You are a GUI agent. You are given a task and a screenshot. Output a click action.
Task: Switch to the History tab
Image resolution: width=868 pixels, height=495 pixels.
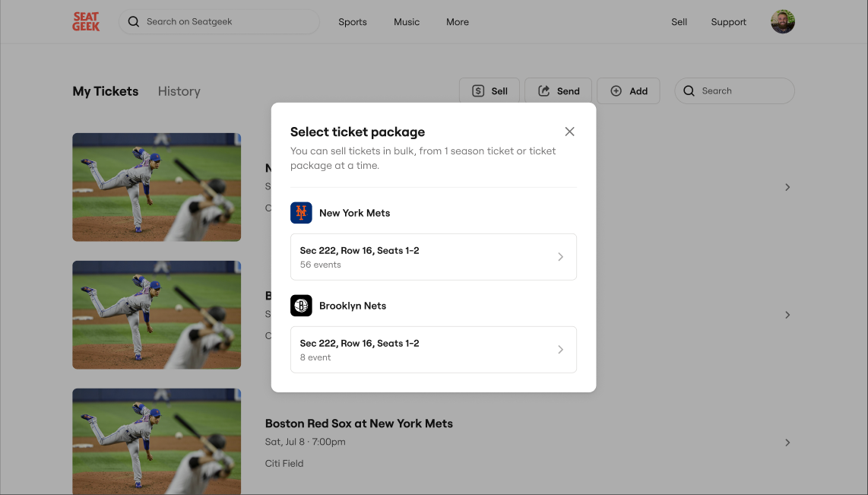(x=179, y=91)
